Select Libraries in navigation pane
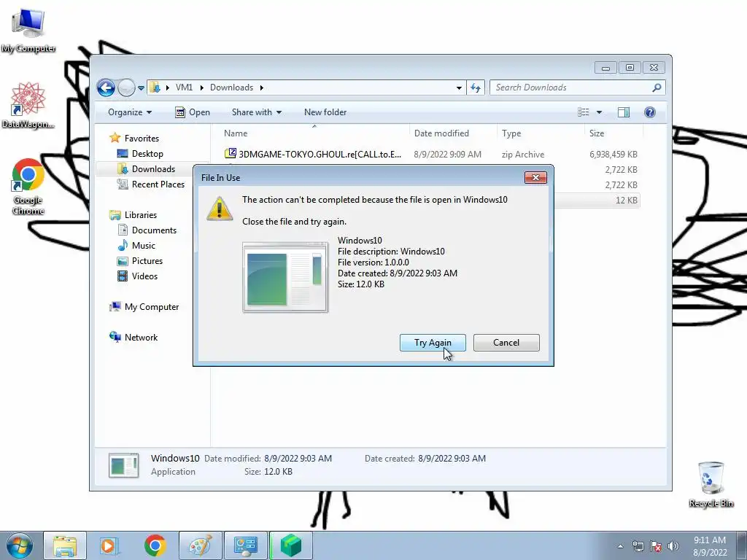This screenshot has width=747, height=560. click(141, 215)
